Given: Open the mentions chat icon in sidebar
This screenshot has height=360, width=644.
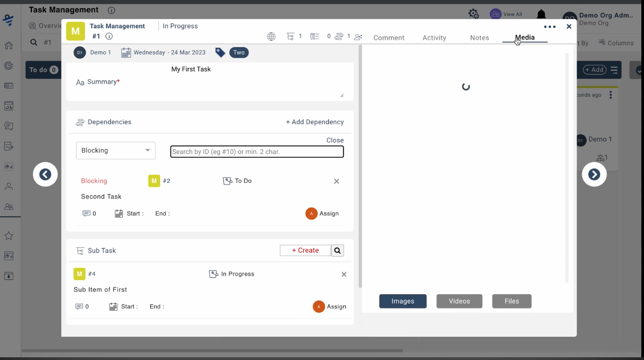Looking at the screenshot, I should pos(9,126).
